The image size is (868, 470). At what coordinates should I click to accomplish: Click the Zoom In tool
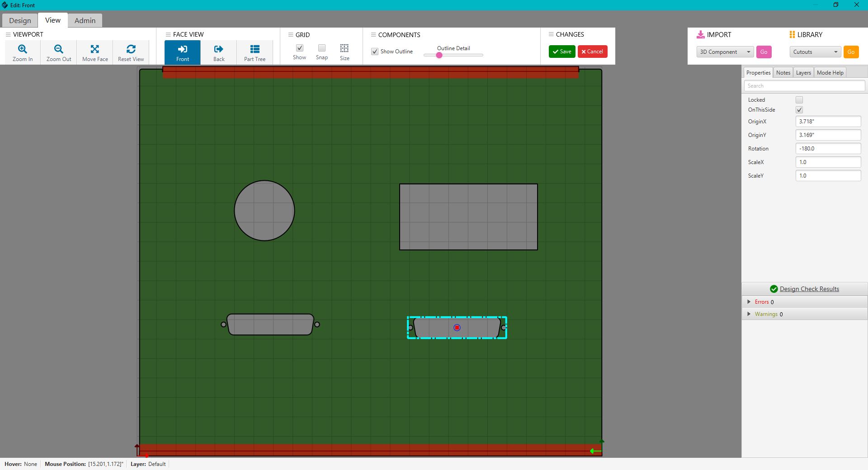coord(23,52)
